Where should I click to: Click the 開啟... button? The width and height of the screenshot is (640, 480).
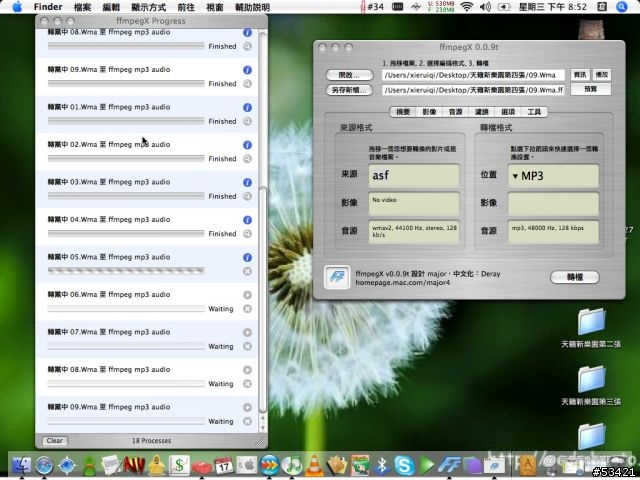point(349,75)
